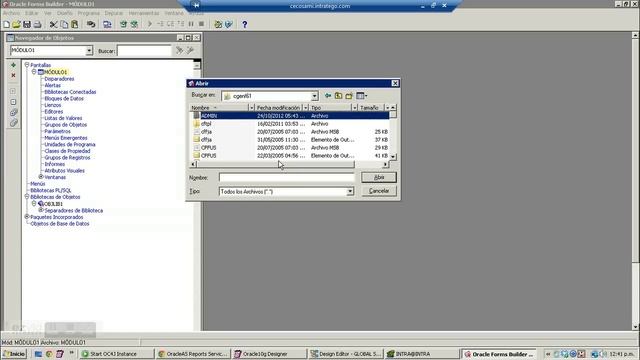Click the red X Delete icon
The height and width of the screenshot is (360, 640).
[13, 76]
